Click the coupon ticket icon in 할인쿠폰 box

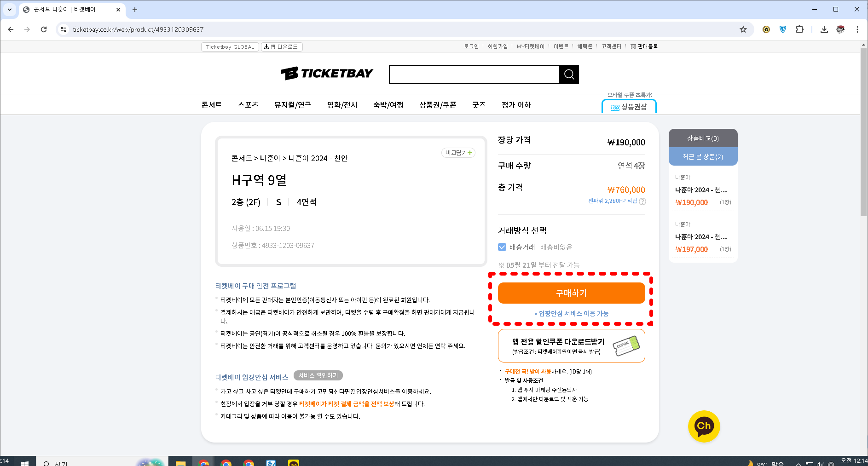[x=627, y=346]
